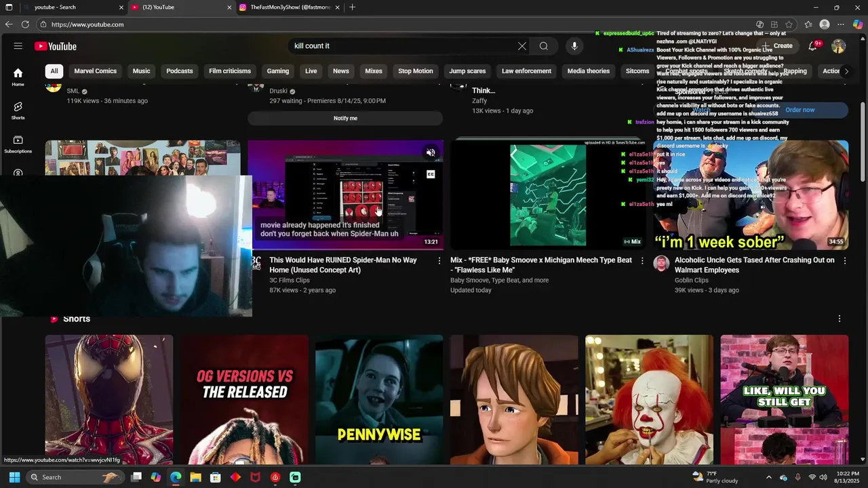This screenshot has width=868, height=488.
Task: Select the All filter chip
Action: [54, 71]
